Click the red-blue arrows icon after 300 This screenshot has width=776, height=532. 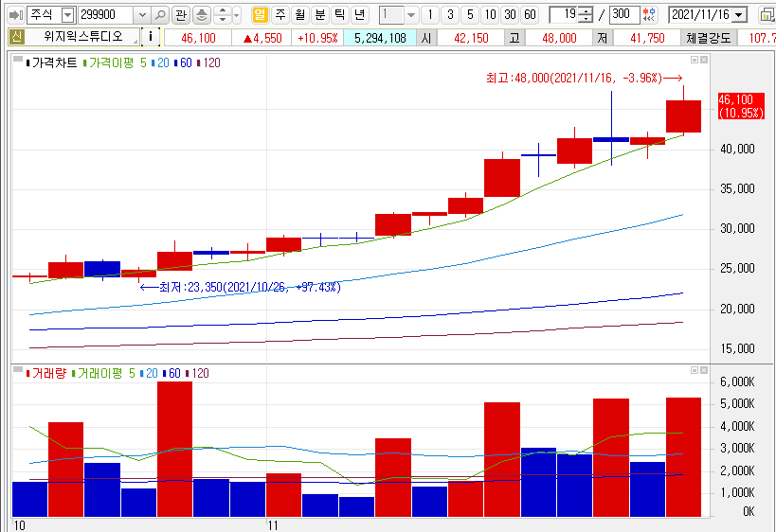tap(649, 15)
